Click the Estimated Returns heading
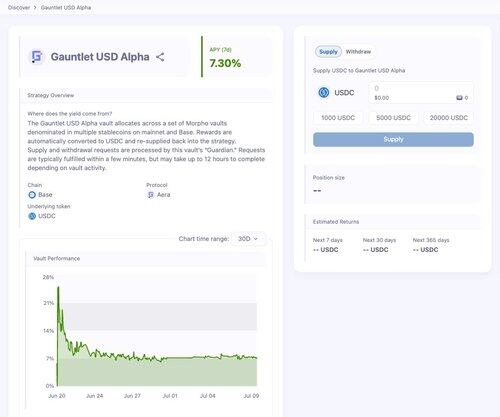This screenshot has height=417, width=500. [336, 222]
